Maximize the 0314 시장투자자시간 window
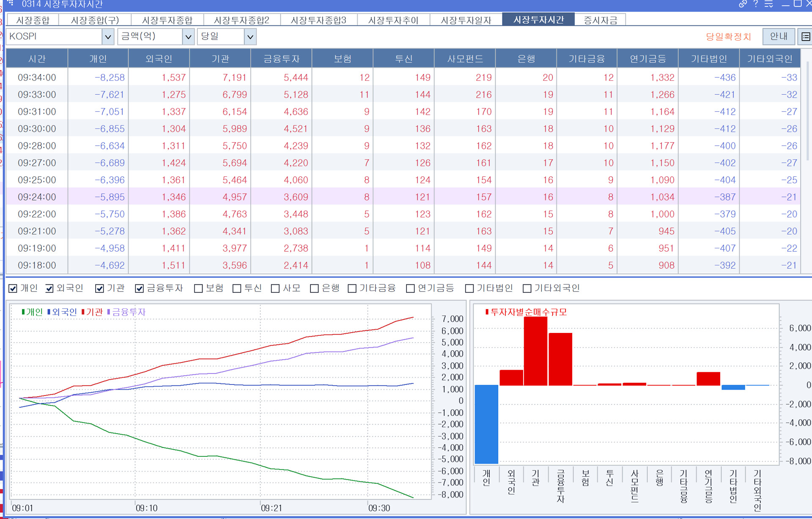This screenshot has height=519, width=812. pos(798,4)
